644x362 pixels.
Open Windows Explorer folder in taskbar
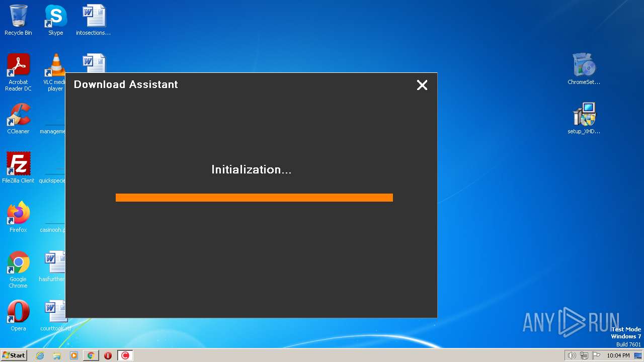pyautogui.click(x=57, y=355)
